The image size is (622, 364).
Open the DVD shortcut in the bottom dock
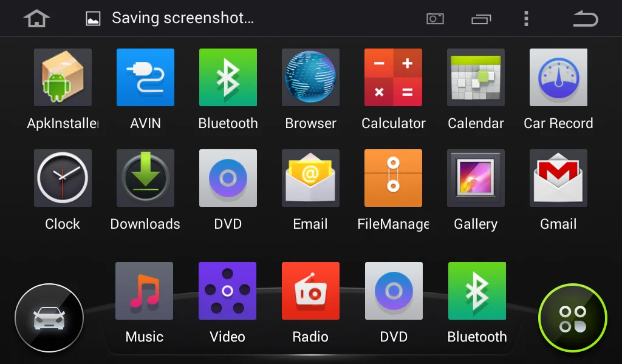click(394, 291)
